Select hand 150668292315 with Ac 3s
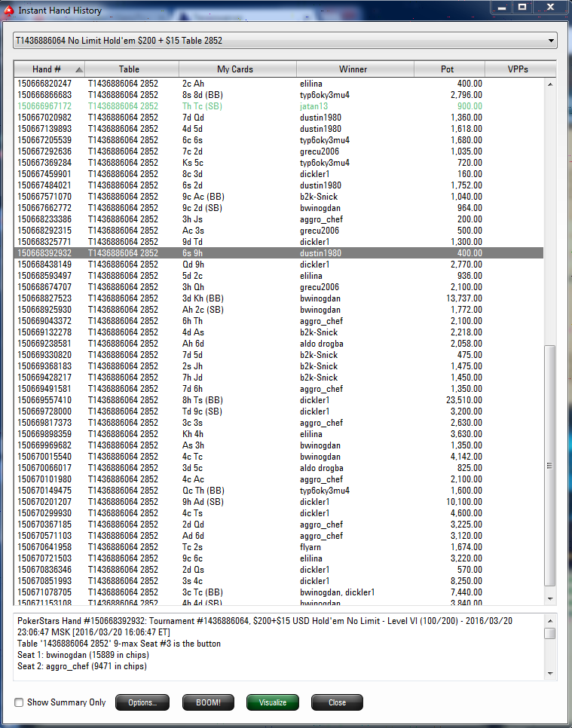 pyautogui.click(x=279, y=231)
